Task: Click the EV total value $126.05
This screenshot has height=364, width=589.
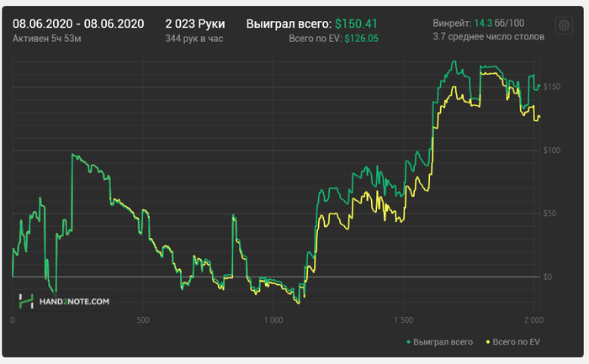Action: [x=361, y=39]
